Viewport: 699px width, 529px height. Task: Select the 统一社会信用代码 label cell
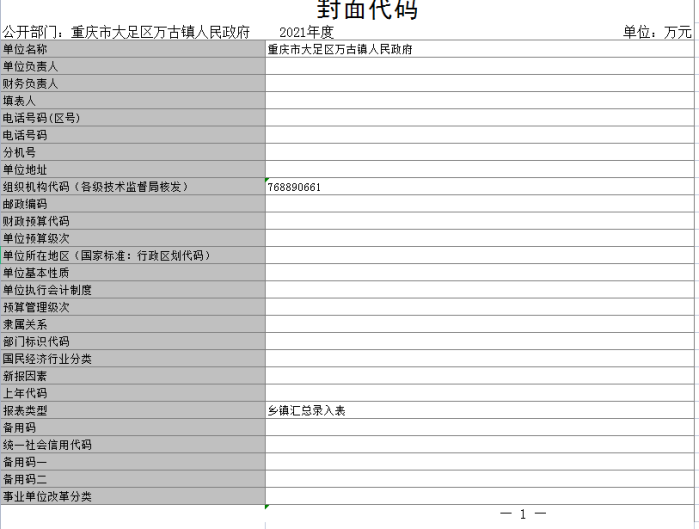click(x=133, y=445)
